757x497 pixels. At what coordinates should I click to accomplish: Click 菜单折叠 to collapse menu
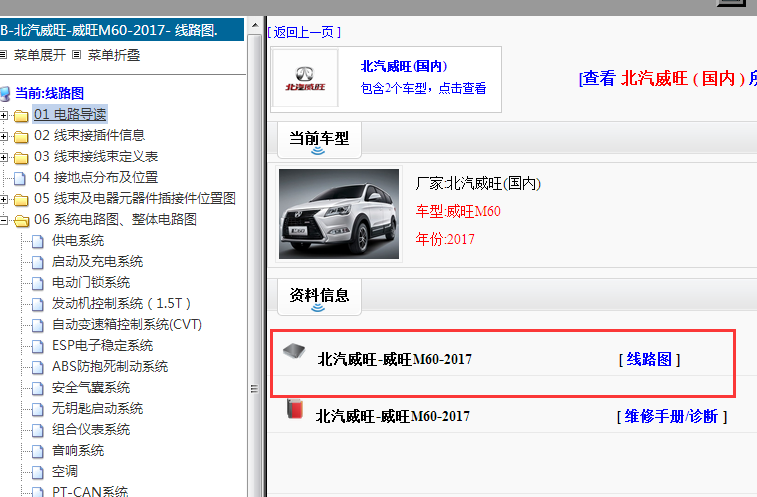point(114,55)
